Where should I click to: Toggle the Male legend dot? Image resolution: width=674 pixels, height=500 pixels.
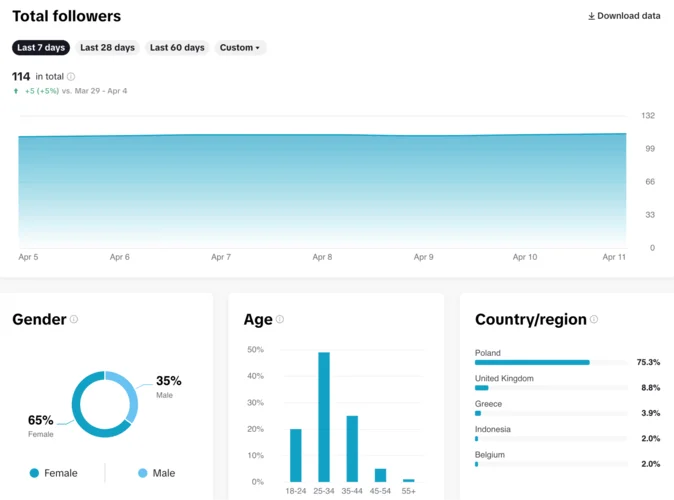(143, 473)
